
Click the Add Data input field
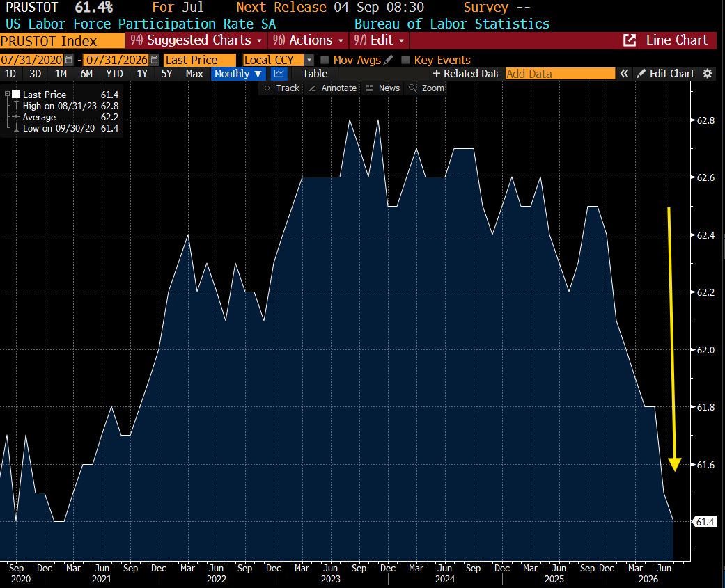coord(560,74)
